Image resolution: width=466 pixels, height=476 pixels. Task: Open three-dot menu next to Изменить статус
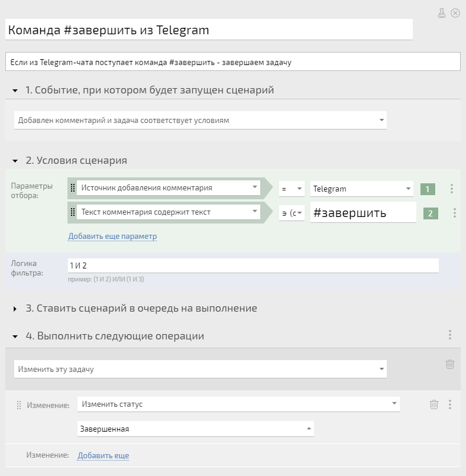point(450,404)
